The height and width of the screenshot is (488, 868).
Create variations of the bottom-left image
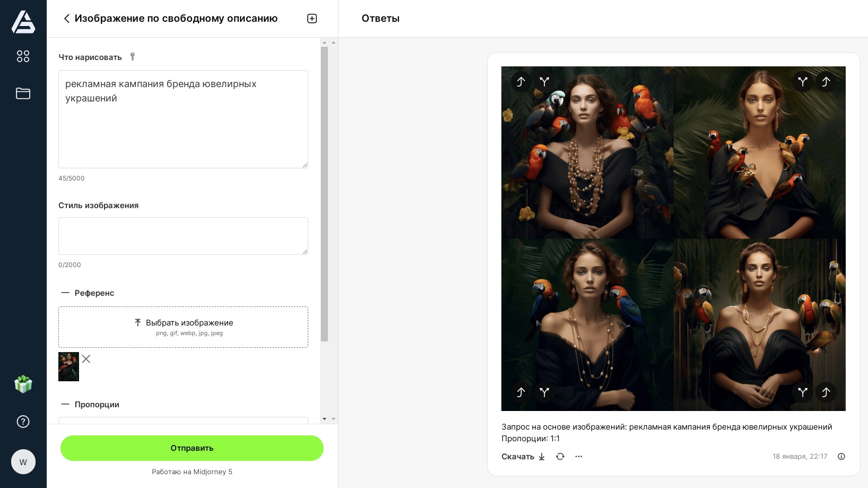pos(544,392)
